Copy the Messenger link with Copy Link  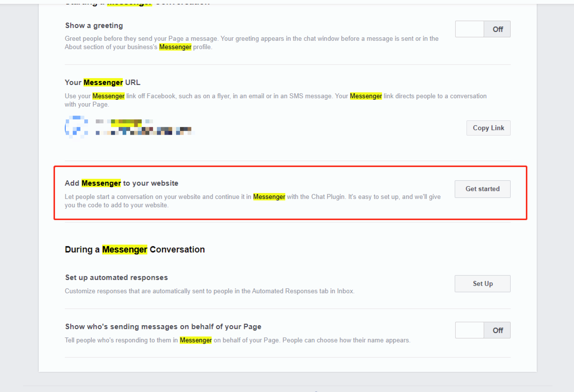(489, 128)
